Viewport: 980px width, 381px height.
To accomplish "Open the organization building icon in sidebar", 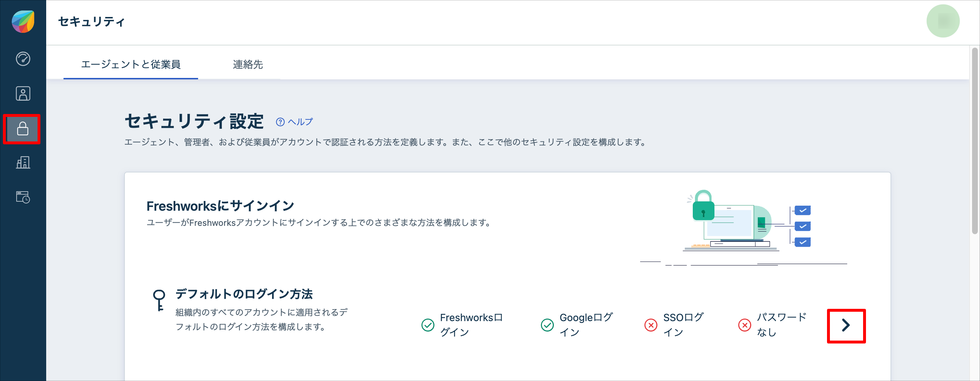I will (23, 162).
